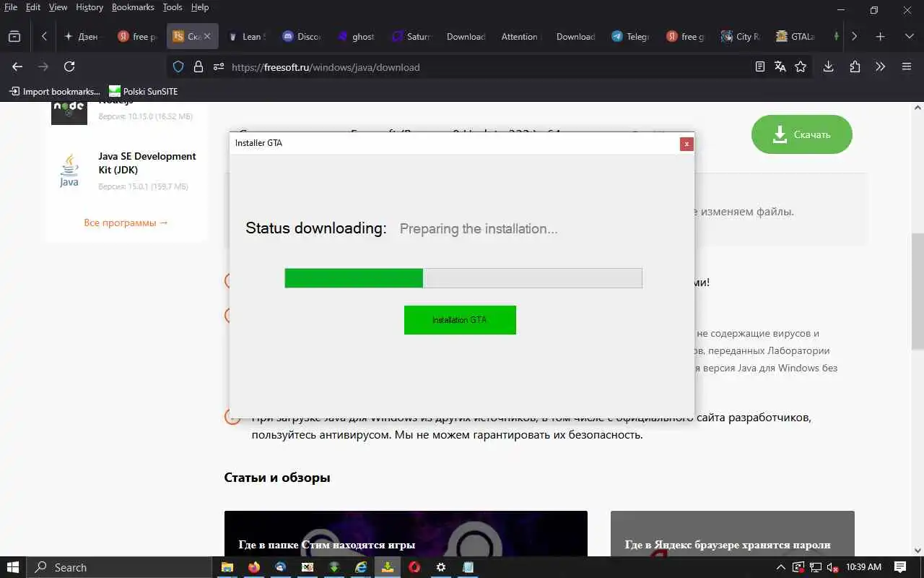
Task: Click the network status tray icon
Action: [x=816, y=567]
